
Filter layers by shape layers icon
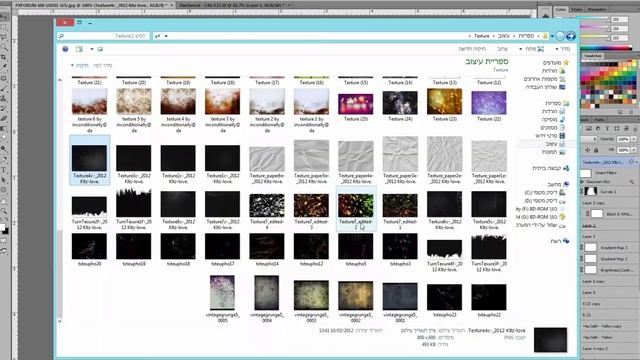(617, 128)
